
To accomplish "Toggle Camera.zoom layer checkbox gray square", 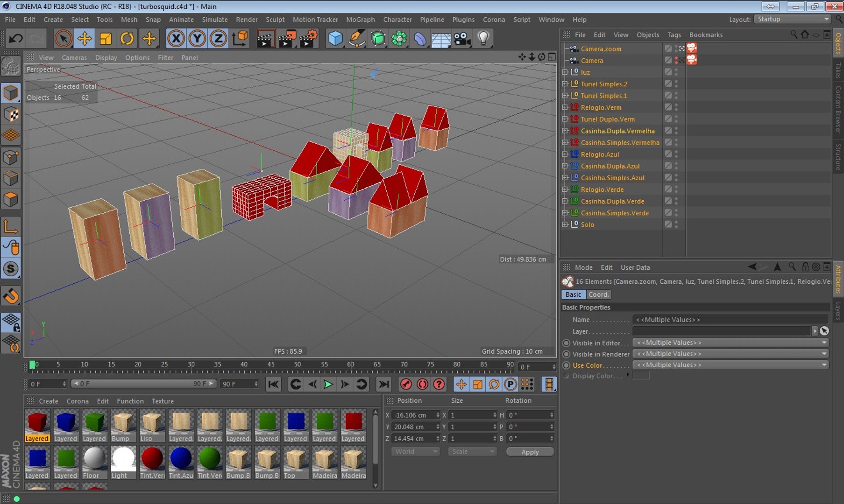I will pos(668,49).
